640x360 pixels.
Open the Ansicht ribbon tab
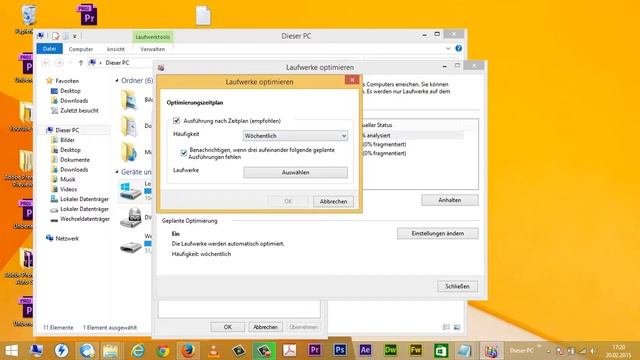pyautogui.click(x=116, y=49)
